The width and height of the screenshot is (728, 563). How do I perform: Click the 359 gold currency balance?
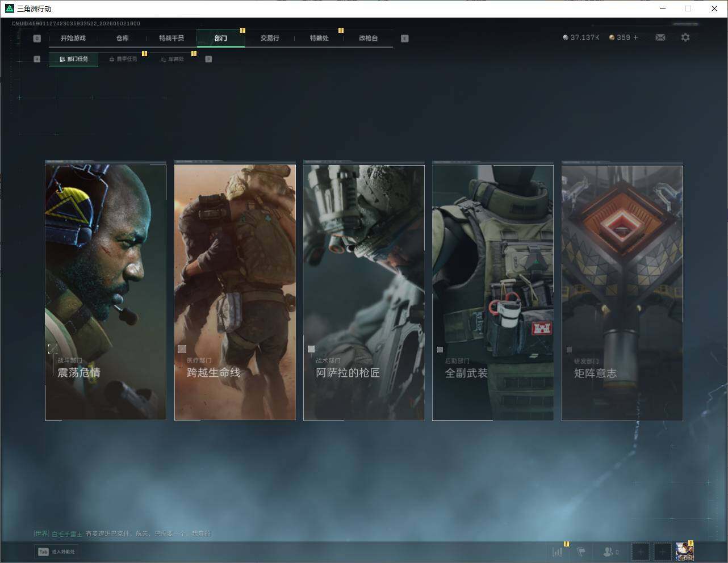620,37
